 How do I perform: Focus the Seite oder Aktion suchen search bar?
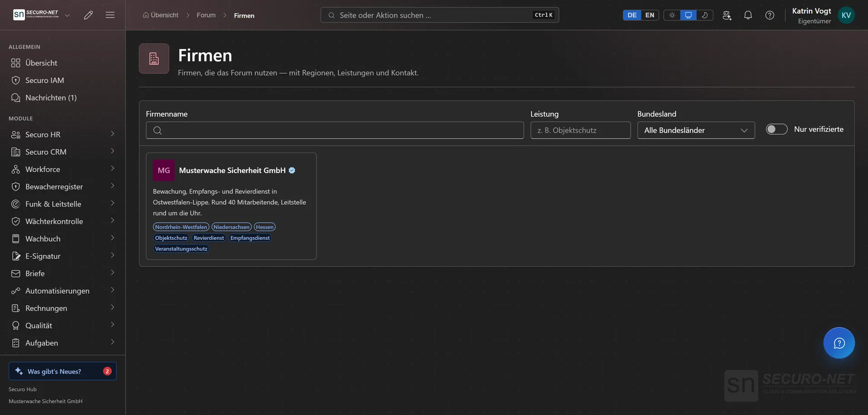tap(439, 15)
